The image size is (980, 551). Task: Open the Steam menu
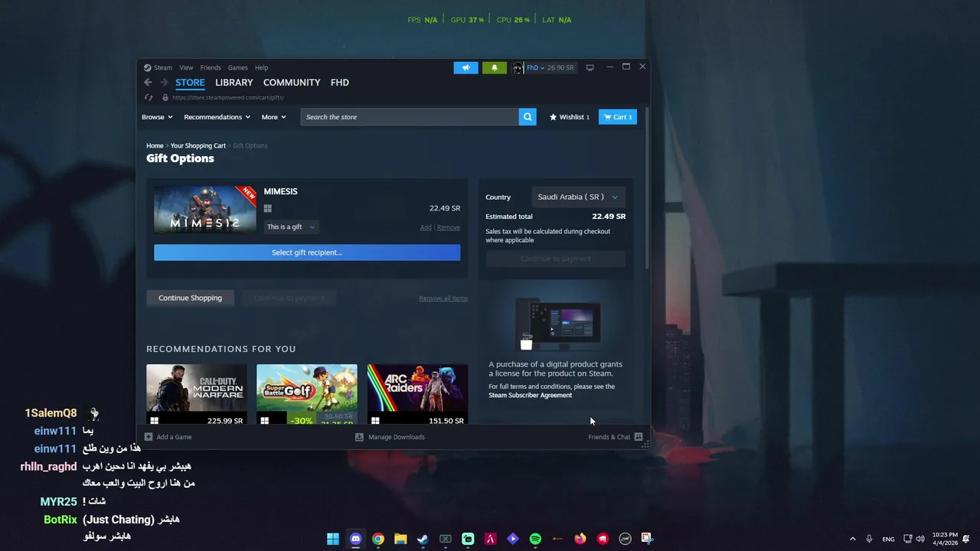tap(158, 67)
